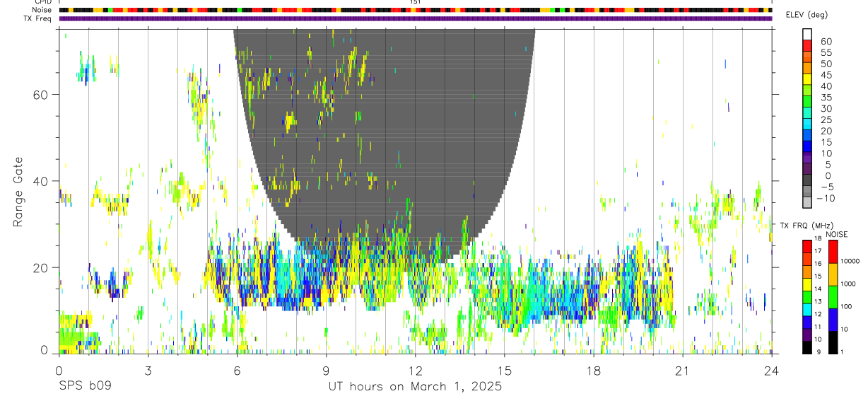868x401 pixels.
Task: Select the red top segment of NOISE bar
Action: [833, 252]
